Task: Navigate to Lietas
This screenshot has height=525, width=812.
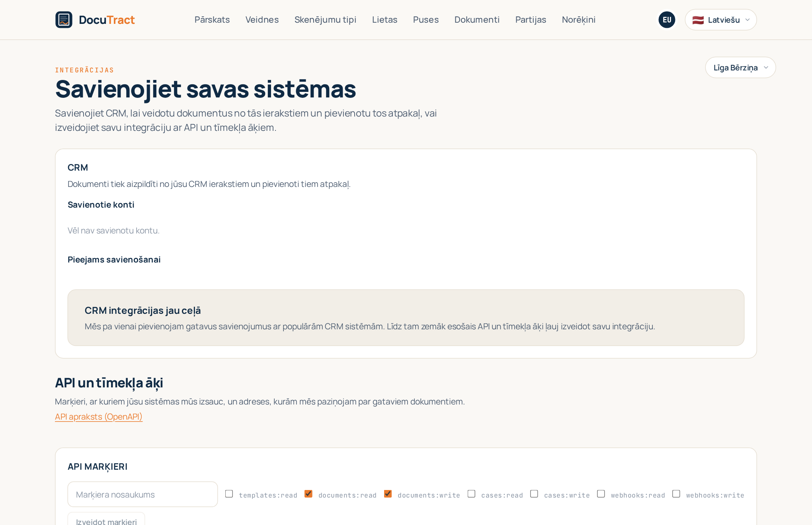Action: click(385, 19)
